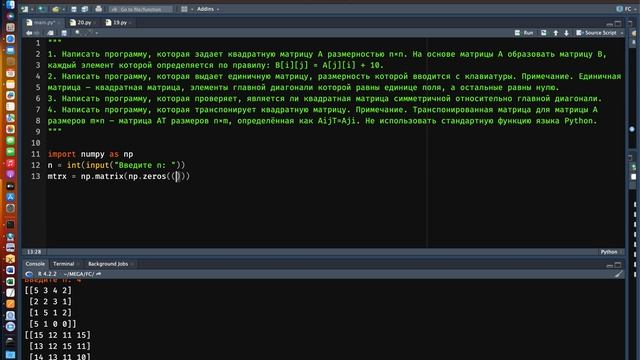Maximize the source editor pane
The image size is (640, 360).
[x=618, y=24]
